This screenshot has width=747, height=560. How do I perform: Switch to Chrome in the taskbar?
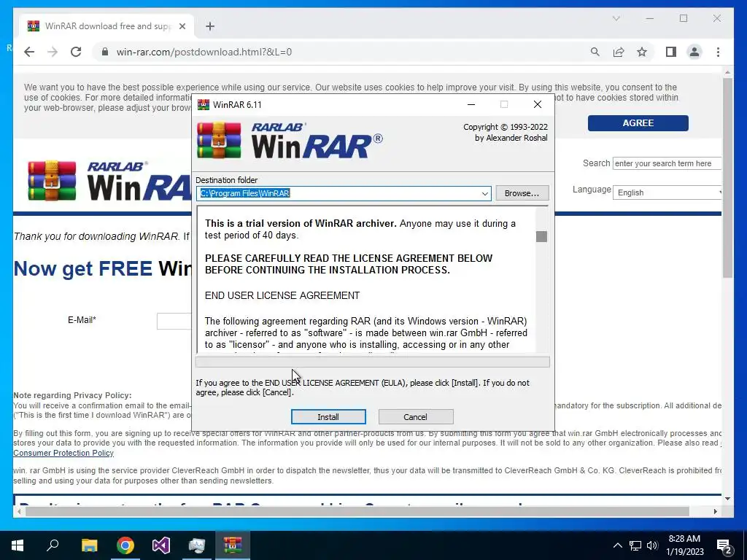click(125, 545)
